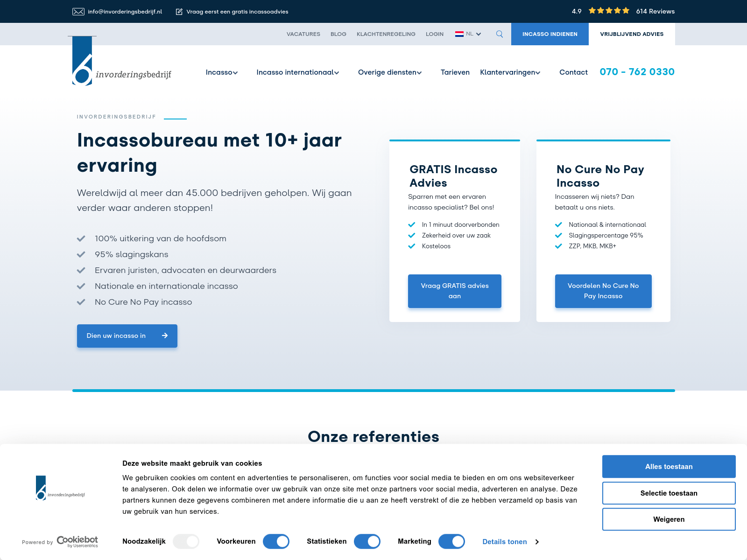Viewport: 747px width, 560px height.
Task: Disable the Voorkeuren cookie switch
Action: [x=276, y=541]
